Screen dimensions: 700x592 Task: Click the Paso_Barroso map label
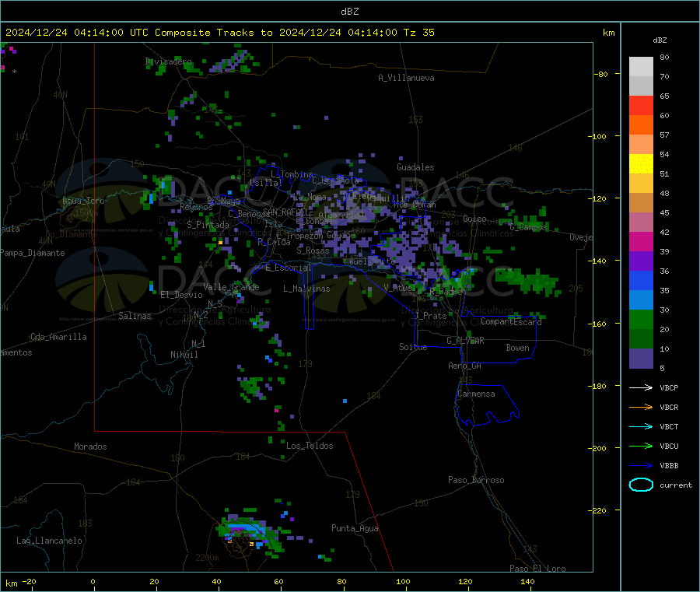476,480
